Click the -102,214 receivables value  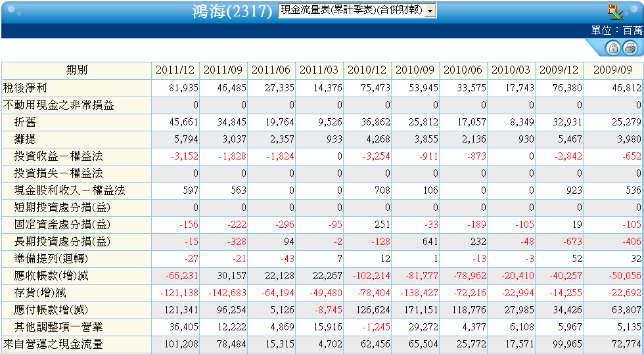coord(371,276)
